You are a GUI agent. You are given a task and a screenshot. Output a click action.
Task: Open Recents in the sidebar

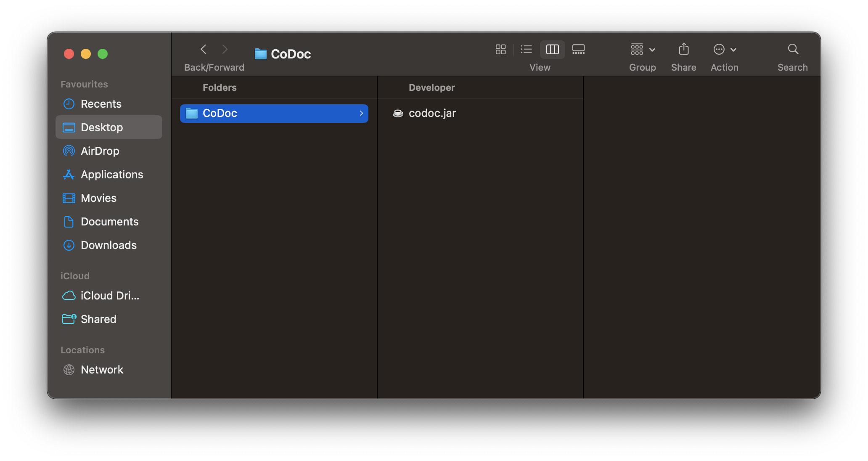point(109,104)
